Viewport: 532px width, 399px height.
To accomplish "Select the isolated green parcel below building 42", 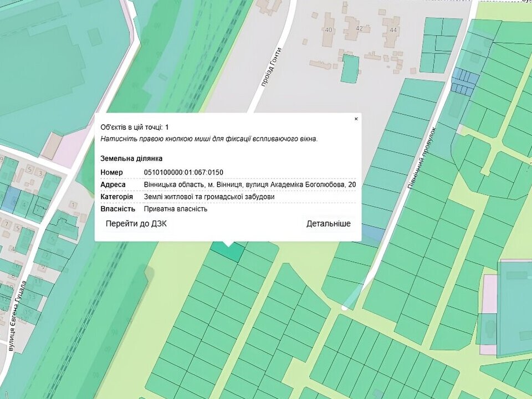I will [x=349, y=69].
